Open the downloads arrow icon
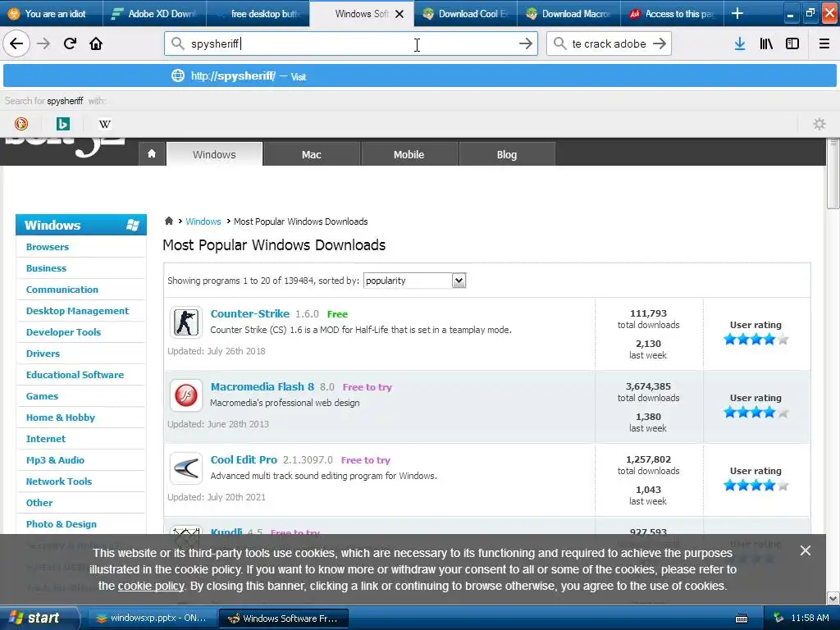This screenshot has width=840, height=630. 740,43
